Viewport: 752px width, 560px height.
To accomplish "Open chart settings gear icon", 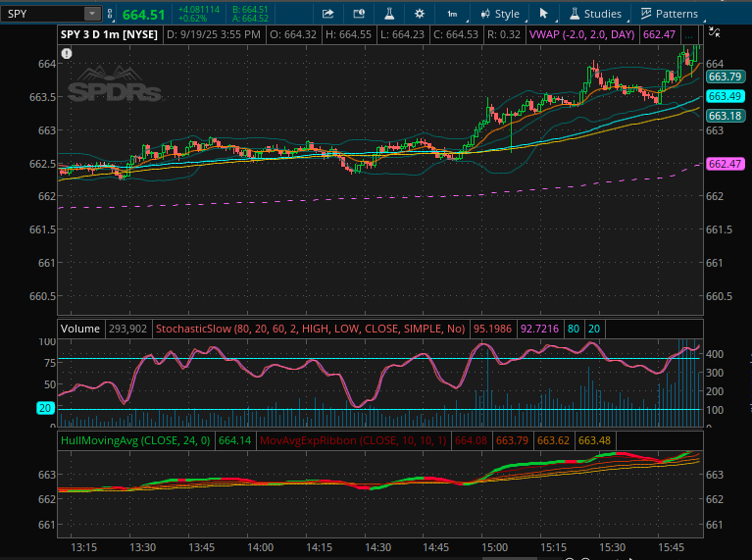I will click(420, 14).
